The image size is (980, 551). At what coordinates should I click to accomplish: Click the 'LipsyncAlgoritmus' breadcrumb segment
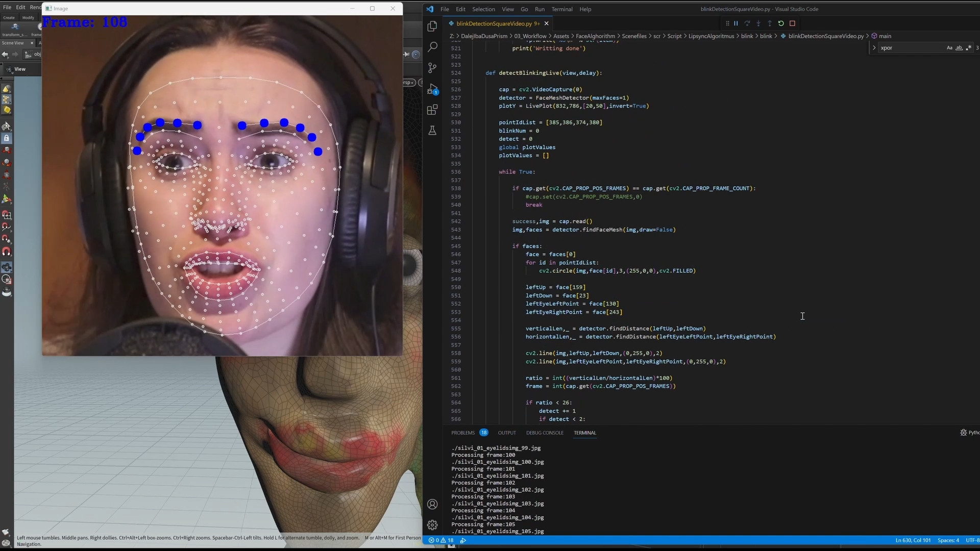click(711, 36)
